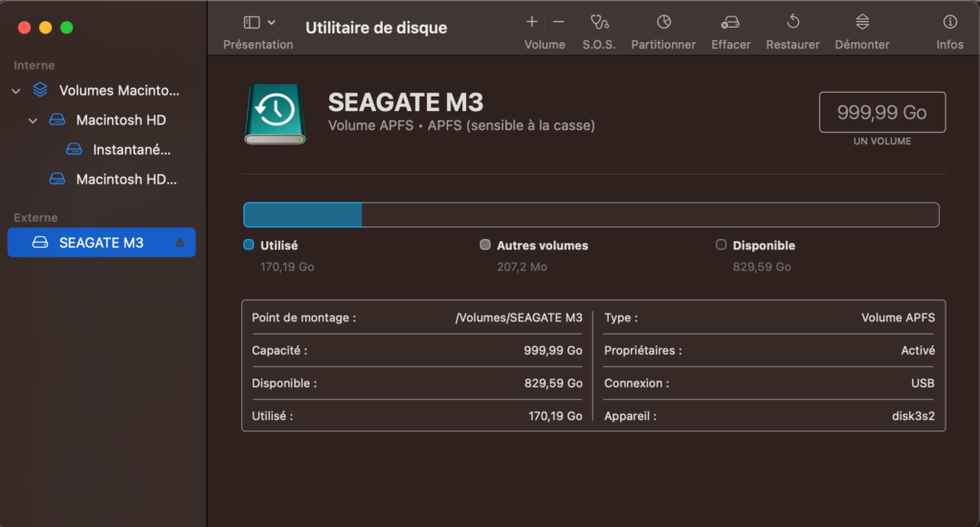This screenshot has width=980, height=527.
Task: Eject SEAGATE M3 with the eject icon
Action: [x=180, y=242]
